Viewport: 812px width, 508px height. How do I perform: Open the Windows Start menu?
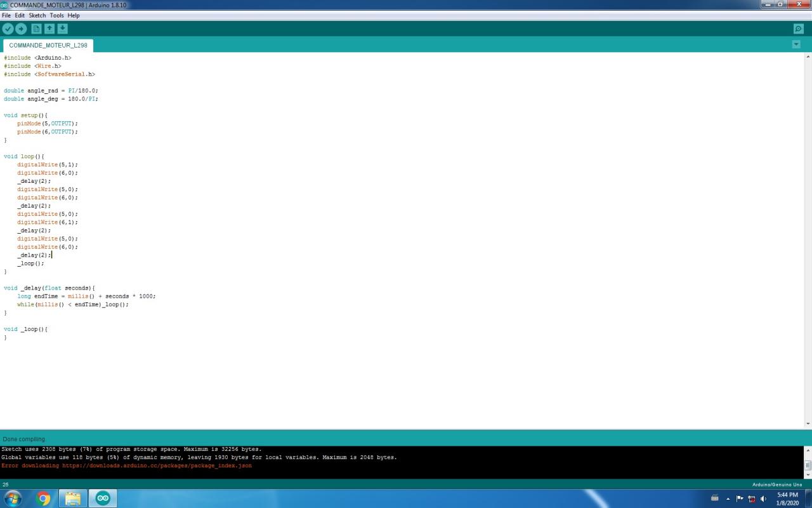13,498
